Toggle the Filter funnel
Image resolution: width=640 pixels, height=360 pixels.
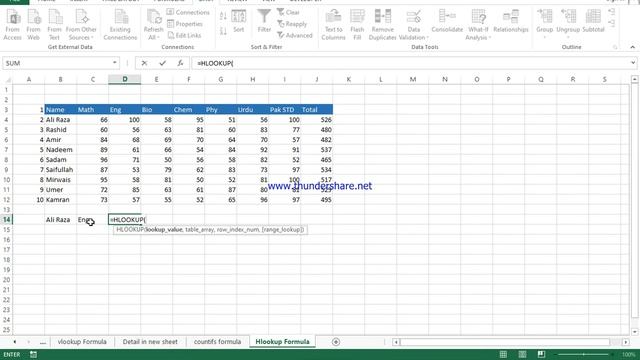coord(264,21)
